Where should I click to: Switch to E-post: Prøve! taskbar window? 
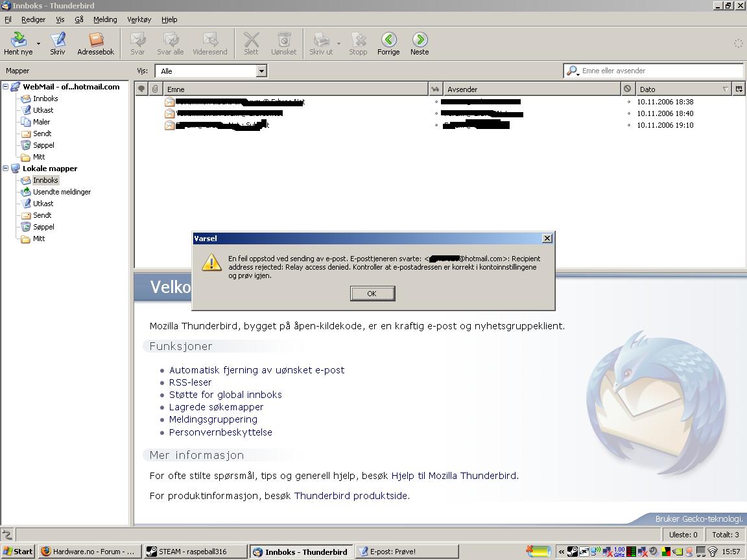(407, 552)
